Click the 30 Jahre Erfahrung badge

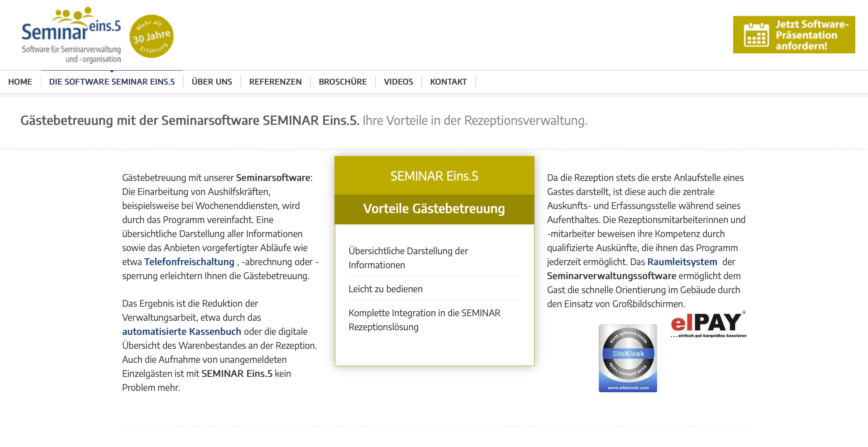[152, 36]
